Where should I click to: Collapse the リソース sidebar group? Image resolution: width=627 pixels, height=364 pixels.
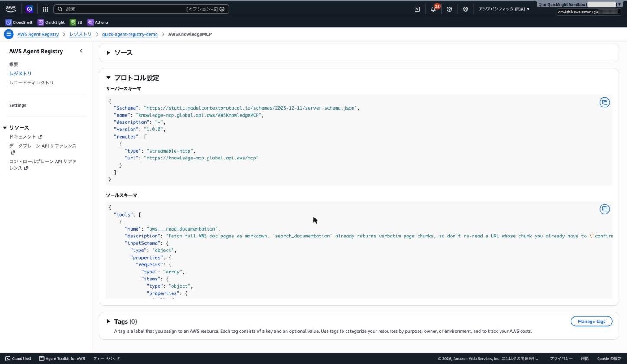point(5,127)
